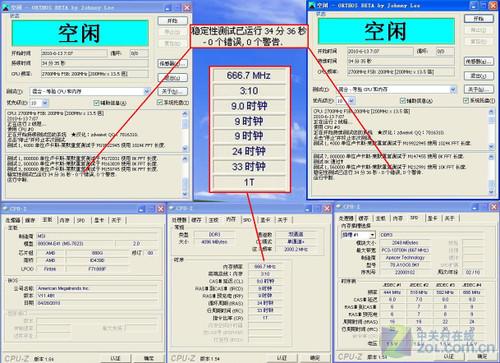Screen dimensions: 500x363
Task: Click the CPU-Z title bar icon of the mainboard window
Action: pos(5,209)
